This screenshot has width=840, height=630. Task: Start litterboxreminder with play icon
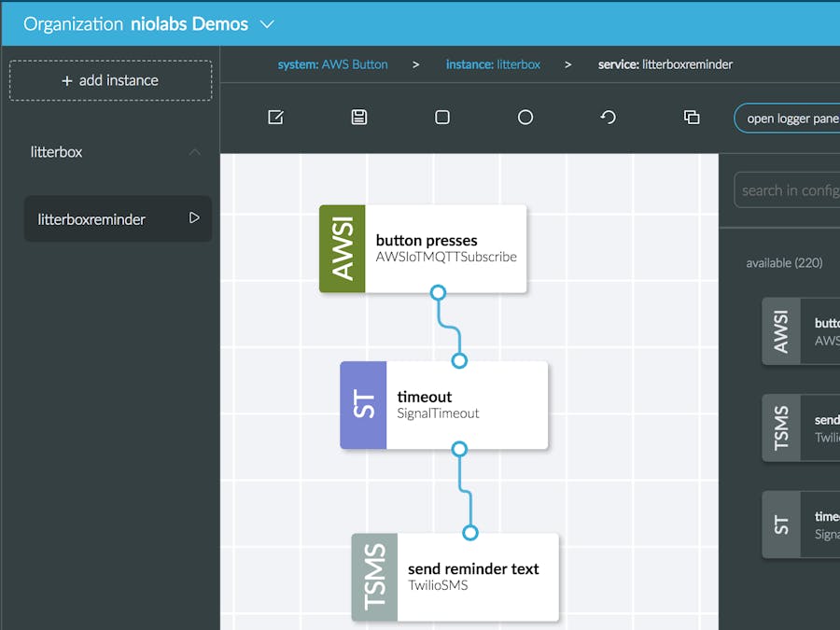[x=194, y=218]
